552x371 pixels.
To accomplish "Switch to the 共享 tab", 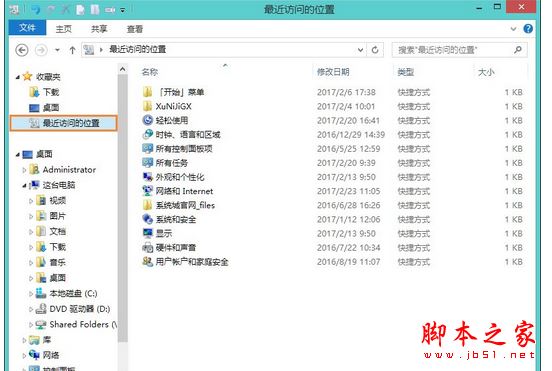I will 99,29.
